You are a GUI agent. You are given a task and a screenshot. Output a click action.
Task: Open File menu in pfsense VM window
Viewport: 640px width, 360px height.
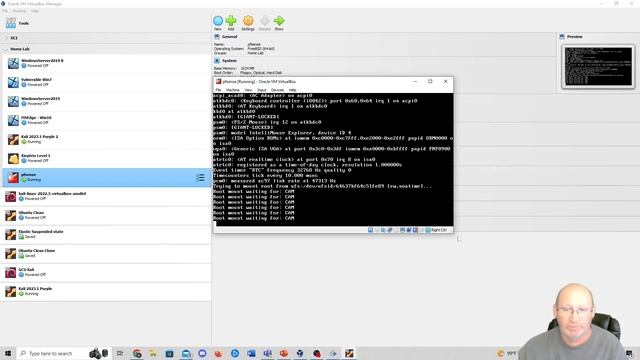click(218, 90)
